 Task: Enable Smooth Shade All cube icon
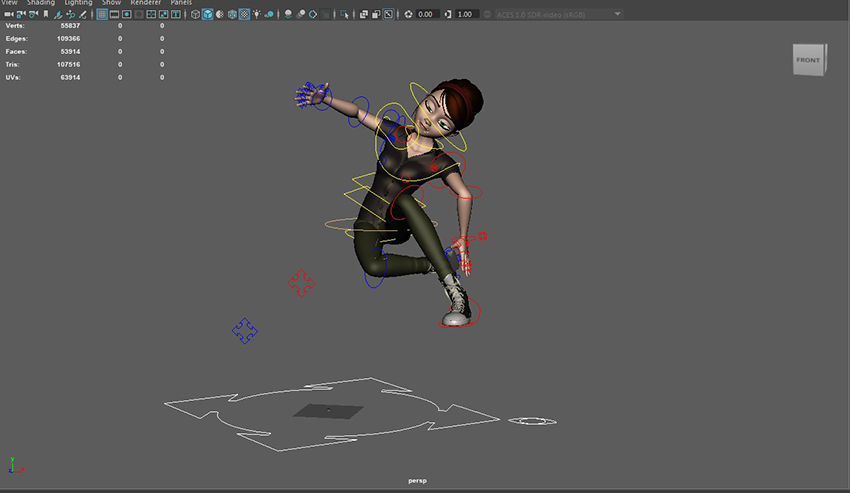[x=208, y=15]
